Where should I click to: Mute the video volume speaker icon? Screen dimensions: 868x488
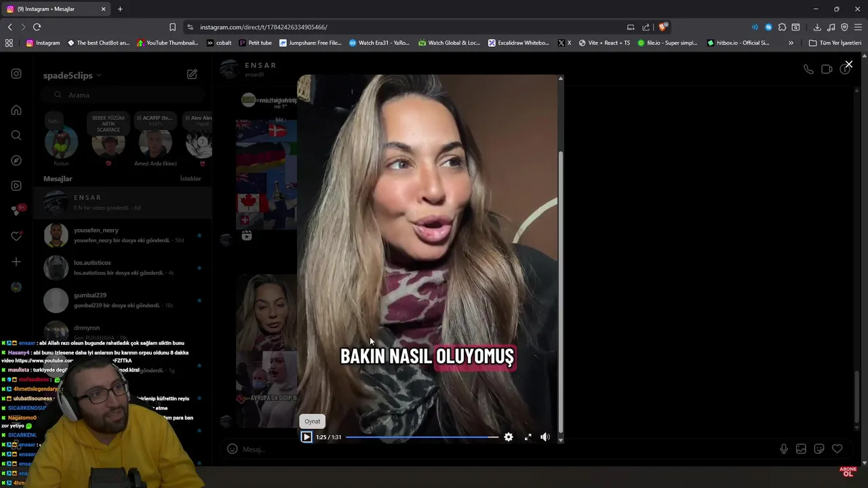pos(545,437)
